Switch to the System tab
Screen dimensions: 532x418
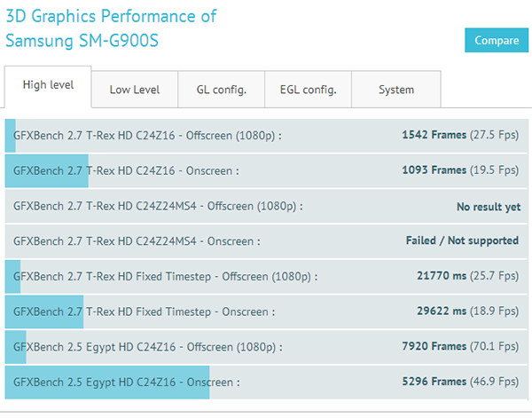(396, 90)
